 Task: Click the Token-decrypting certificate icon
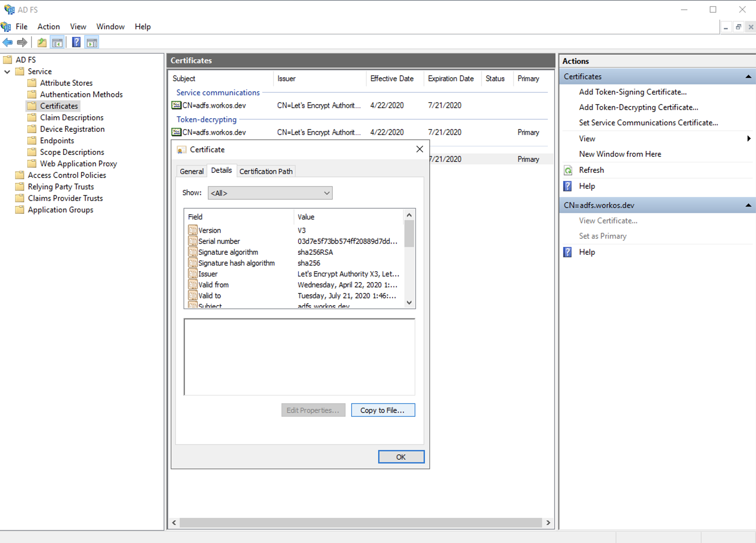click(176, 132)
